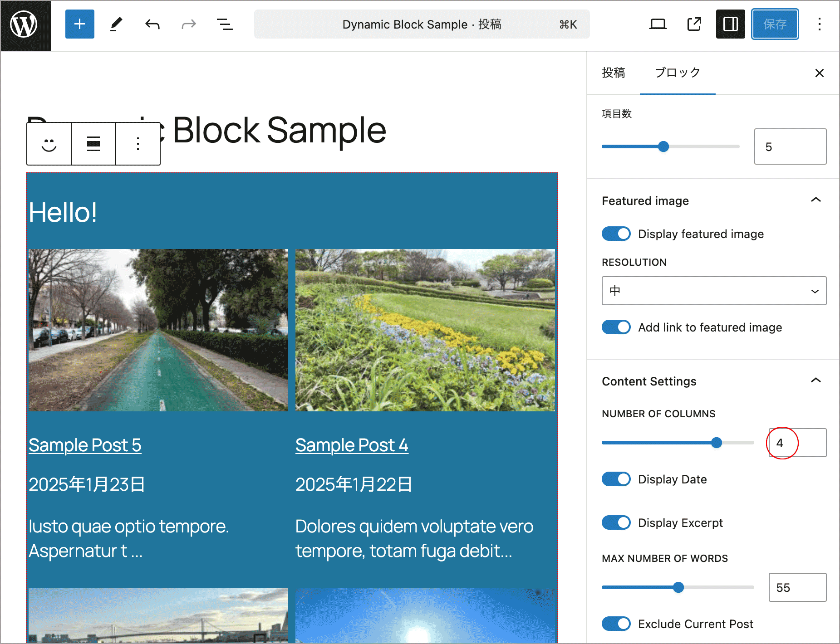This screenshot has height=644, width=840.
Task: Click the blue sky sun image
Action: tap(425, 615)
